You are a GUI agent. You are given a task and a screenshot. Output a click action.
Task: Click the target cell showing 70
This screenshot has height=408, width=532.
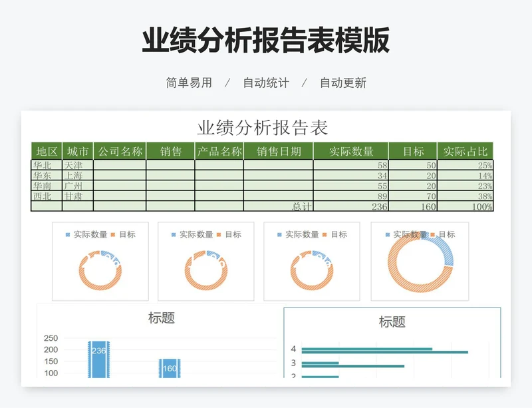click(x=413, y=196)
